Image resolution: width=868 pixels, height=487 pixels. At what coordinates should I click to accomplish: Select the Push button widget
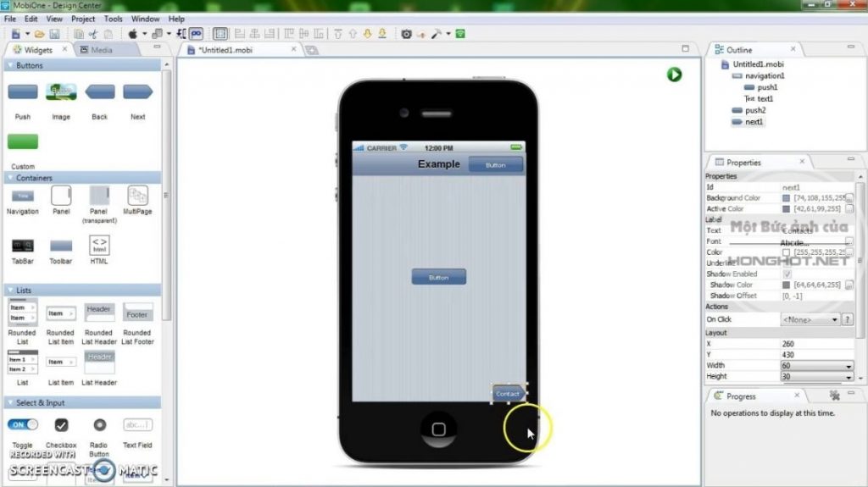coord(23,91)
